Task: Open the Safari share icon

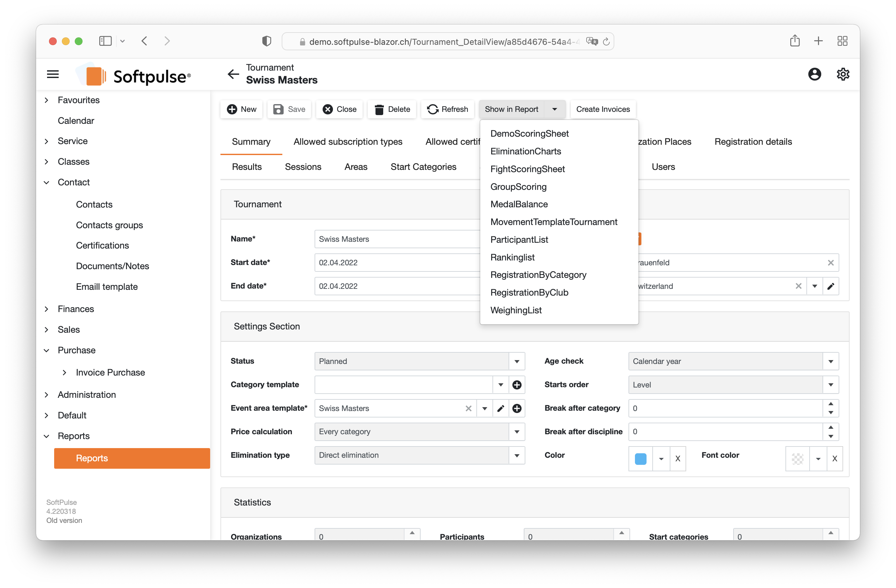Action: [795, 40]
